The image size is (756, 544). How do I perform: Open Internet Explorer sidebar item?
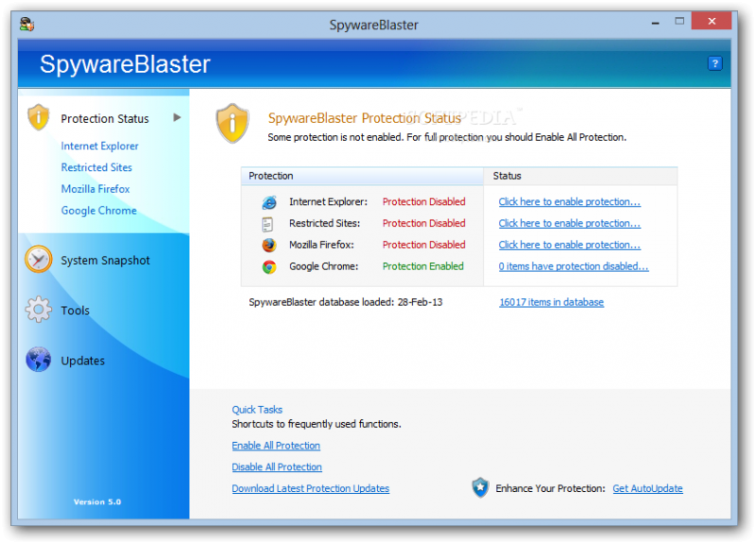[99, 146]
